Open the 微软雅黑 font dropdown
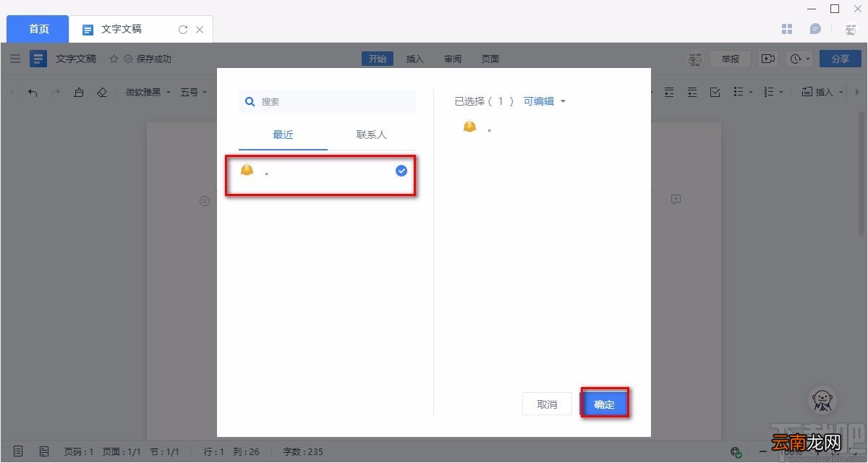The image size is (868, 463). (x=148, y=92)
